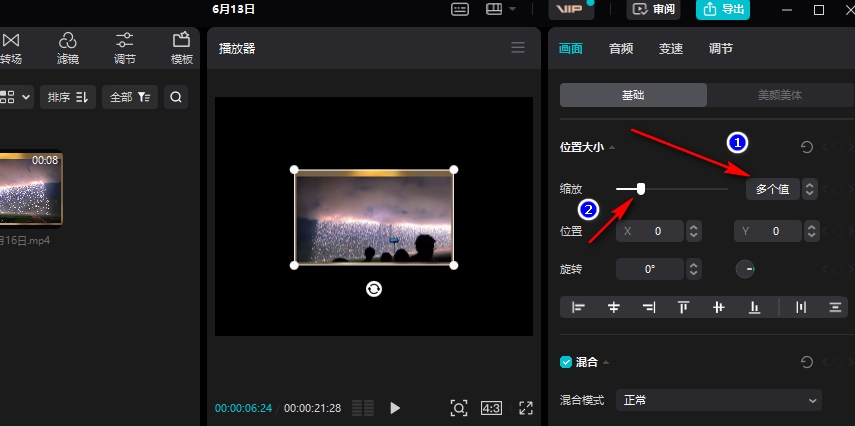Open the 模板 (Templates) panel

181,47
